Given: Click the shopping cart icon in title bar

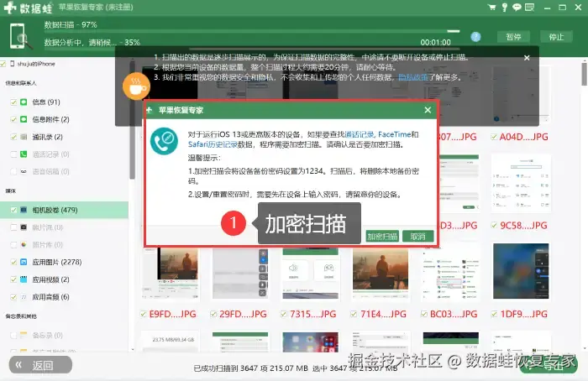Looking at the screenshot, I should tap(491, 7).
